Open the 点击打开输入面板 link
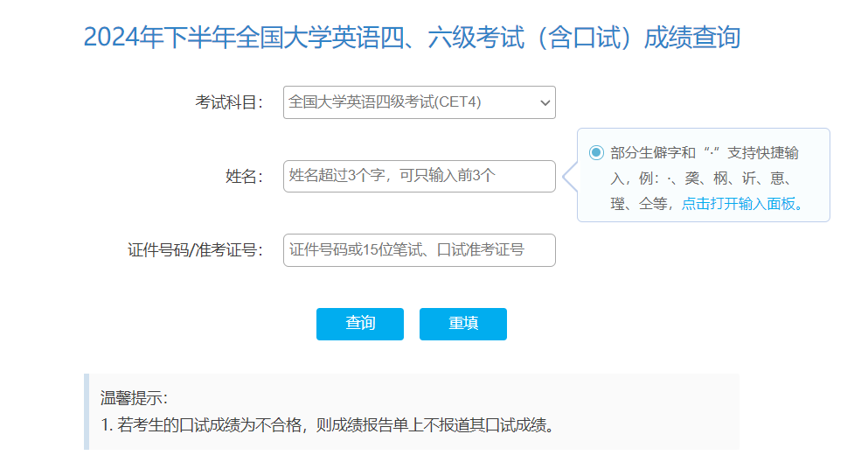Viewport: 868px width, 469px height. [x=741, y=204]
